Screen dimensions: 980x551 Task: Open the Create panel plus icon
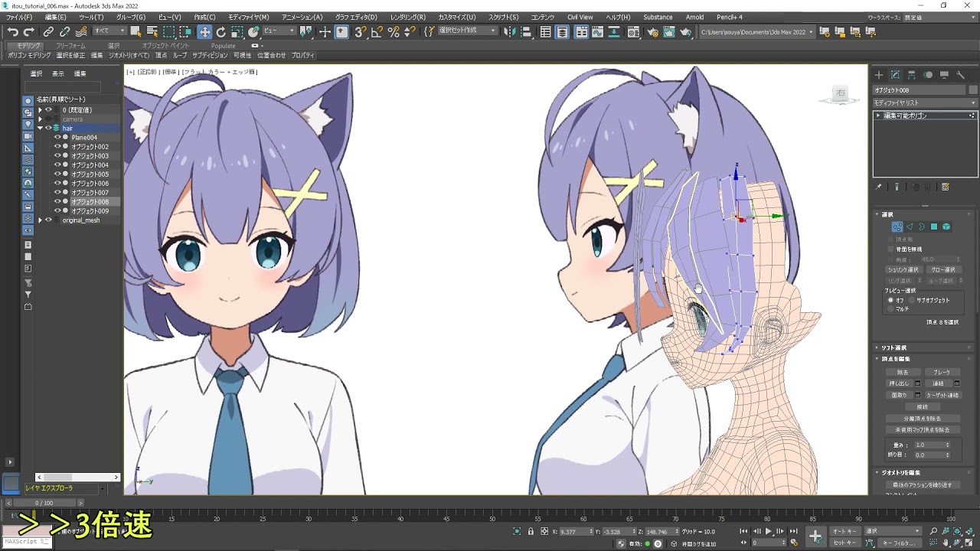(x=878, y=75)
